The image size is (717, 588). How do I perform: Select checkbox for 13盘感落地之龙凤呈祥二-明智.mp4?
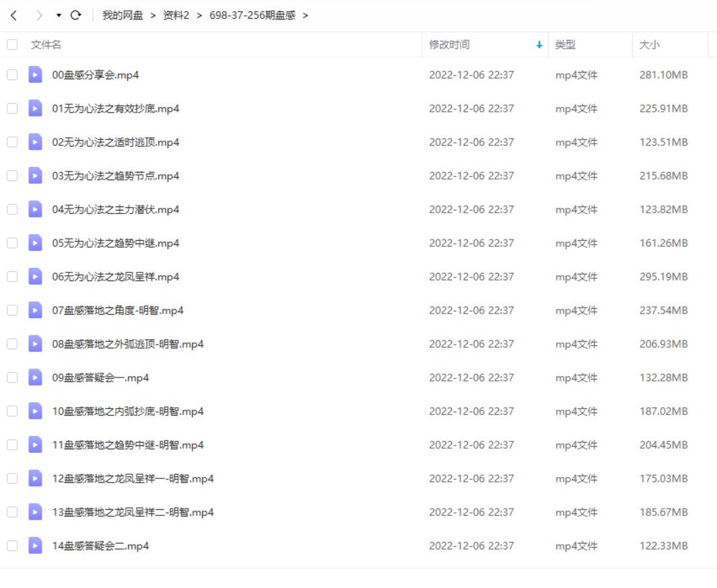(x=12, y=513)
